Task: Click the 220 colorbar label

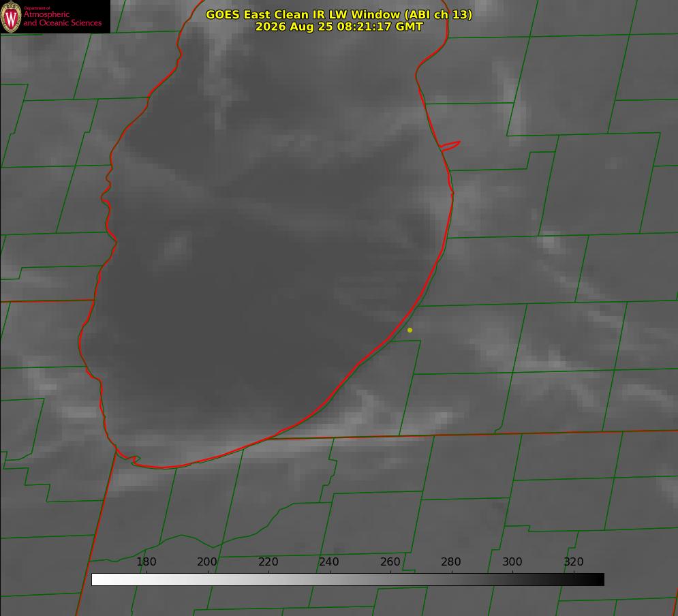Action: coord(268,561)
